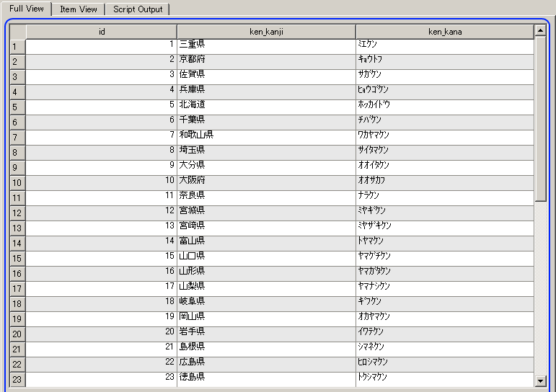Select the kana cell ﾎｯｶｲﾄﾞｳ
This screenshot has width=556, height=392.
click(445, 107)
